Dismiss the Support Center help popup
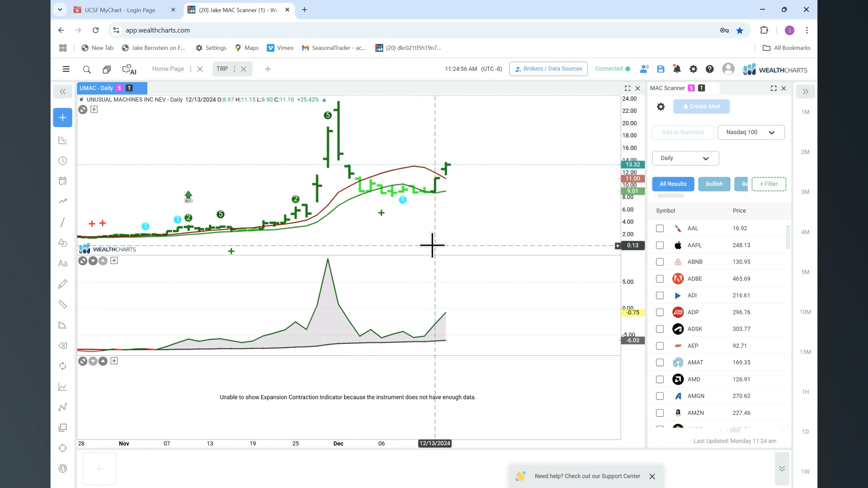Screen dimensions: 868x488 pos(652,477)
